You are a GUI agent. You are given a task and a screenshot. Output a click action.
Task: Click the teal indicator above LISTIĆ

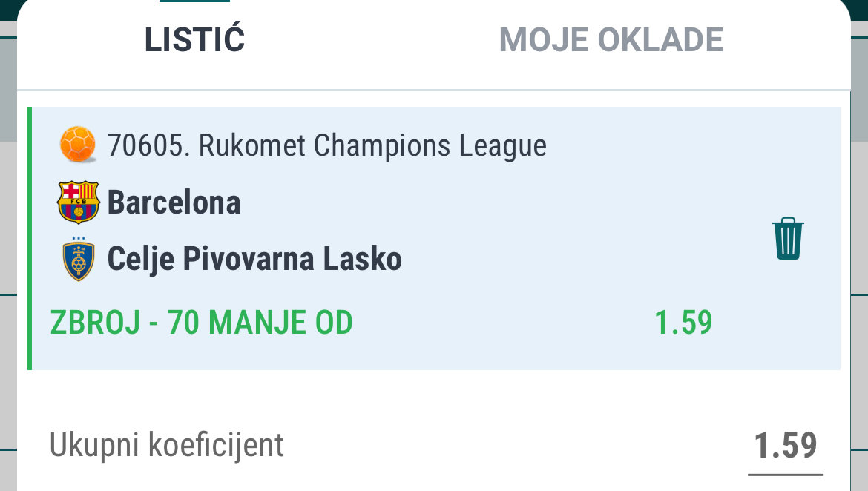[194, 1]
